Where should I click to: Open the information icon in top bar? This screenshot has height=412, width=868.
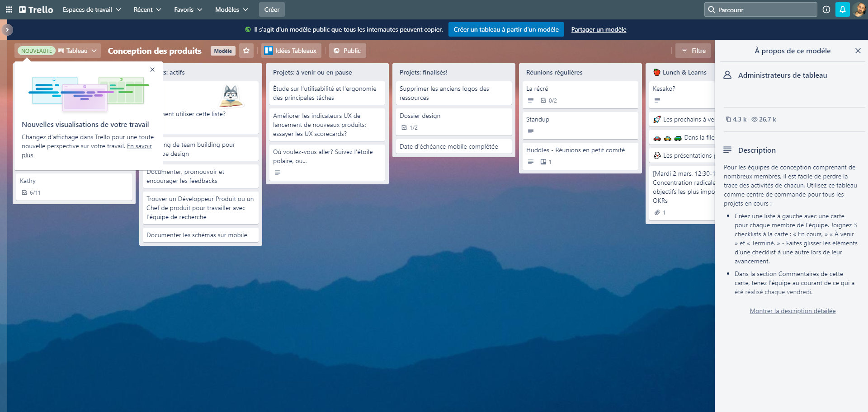click(x=826, y=9)
